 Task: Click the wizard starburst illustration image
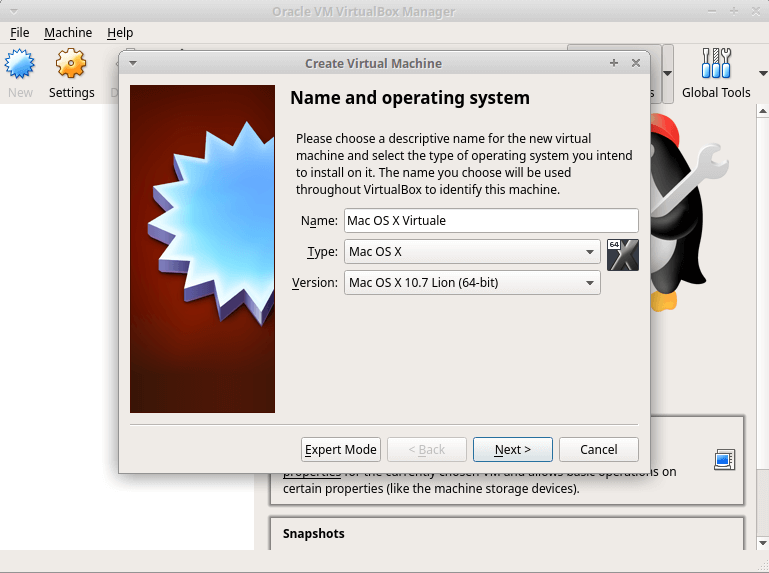(x=203, y=249)
